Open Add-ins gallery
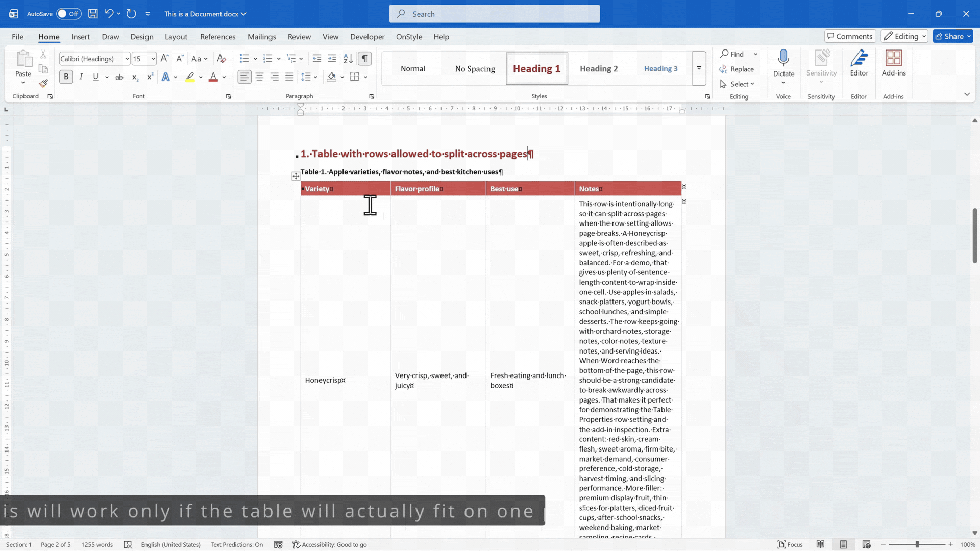This screenshot has height=551, width=980. [894, 63]
